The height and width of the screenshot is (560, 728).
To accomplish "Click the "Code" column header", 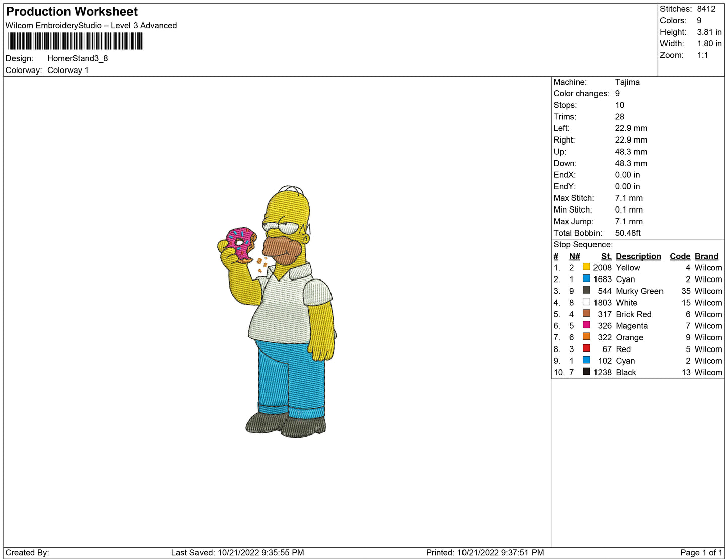I will click(680, 256).
